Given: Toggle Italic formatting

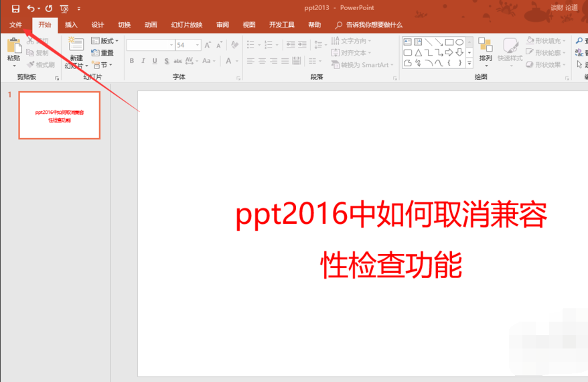Looking at the screenshot, I should pos(143,61).
